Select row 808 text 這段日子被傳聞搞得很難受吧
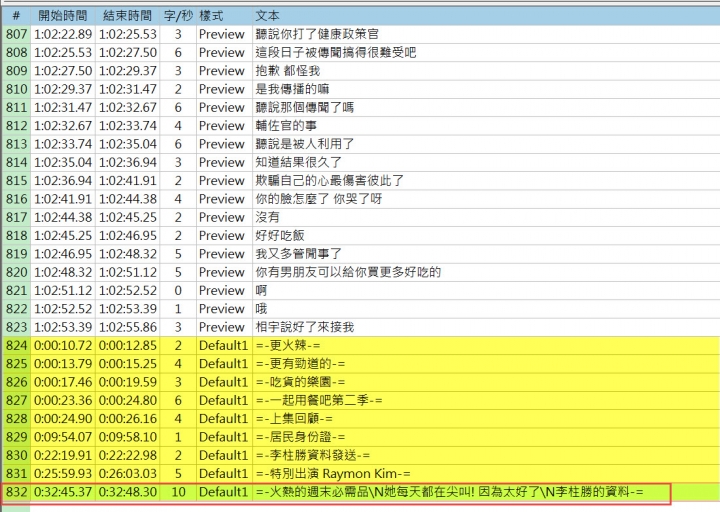Viewport: 720px width, 512px height. (336, 53)
